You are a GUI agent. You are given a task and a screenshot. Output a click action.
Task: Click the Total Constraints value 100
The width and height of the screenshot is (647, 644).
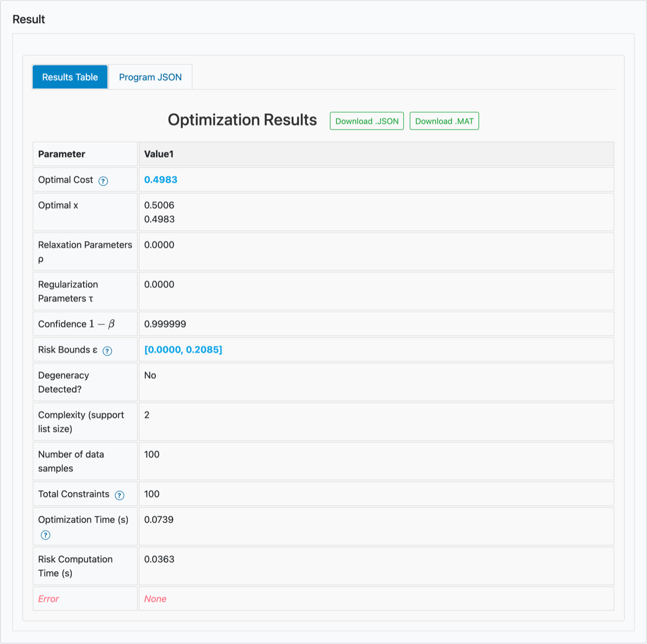(x=152, y=494)
